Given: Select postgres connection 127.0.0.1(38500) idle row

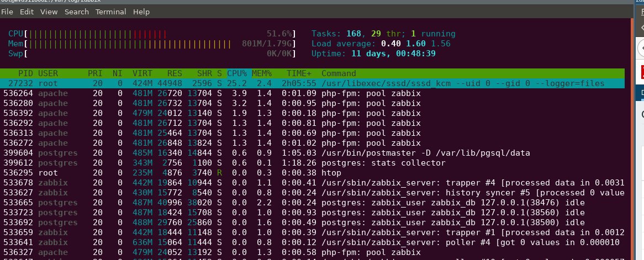Looking at the screenshot, I should pyautogui.click(x=312, y=222).
